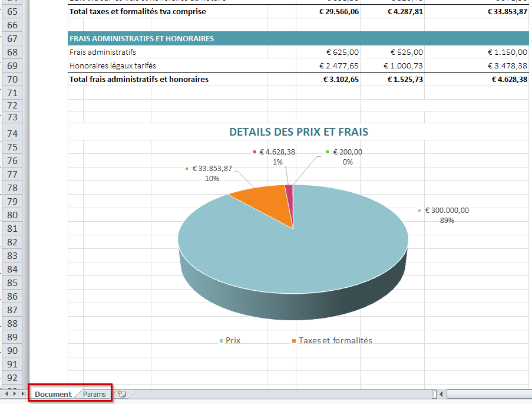Click the orange legend color marker
Screen dimensions: 532x404
coord(294,341)
